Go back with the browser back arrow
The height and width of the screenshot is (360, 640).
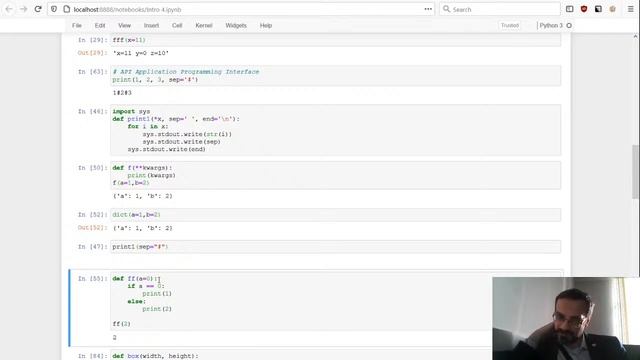(9, 9)
